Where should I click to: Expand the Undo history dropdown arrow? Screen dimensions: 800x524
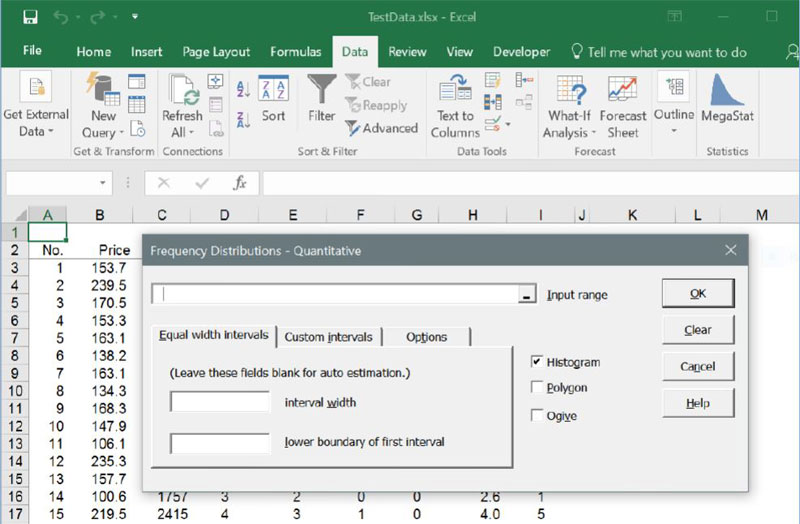click(78, 17)
